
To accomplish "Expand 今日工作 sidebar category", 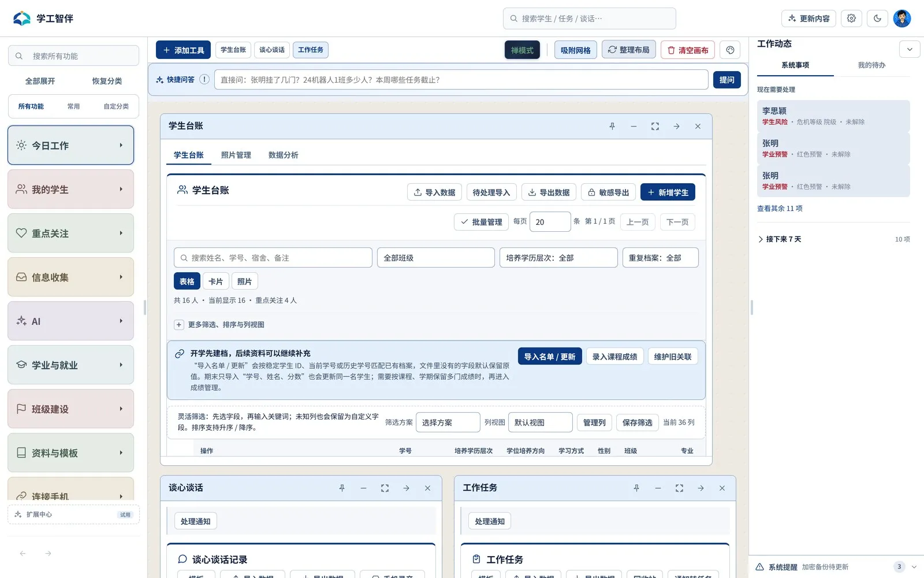I will 70,145.
